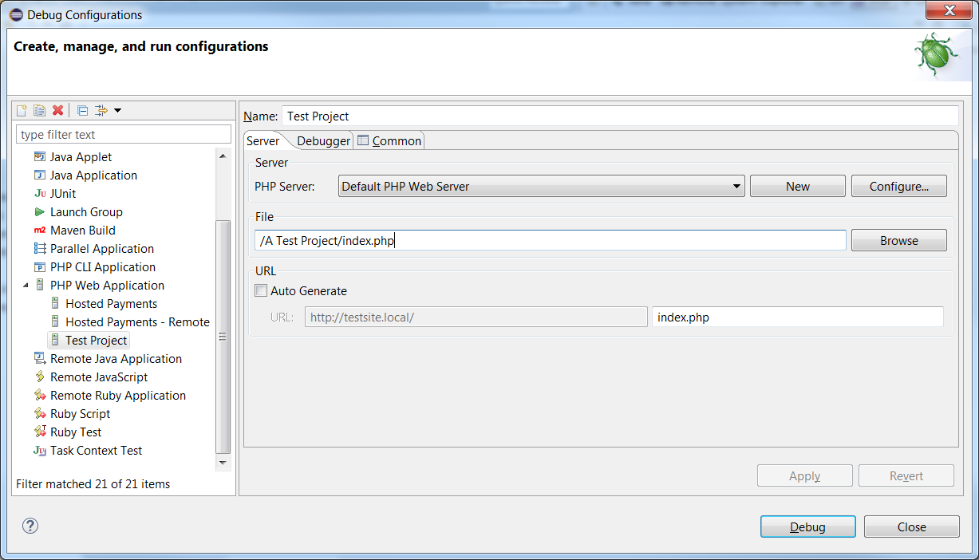Click the Configure... server button

point(898,187)
